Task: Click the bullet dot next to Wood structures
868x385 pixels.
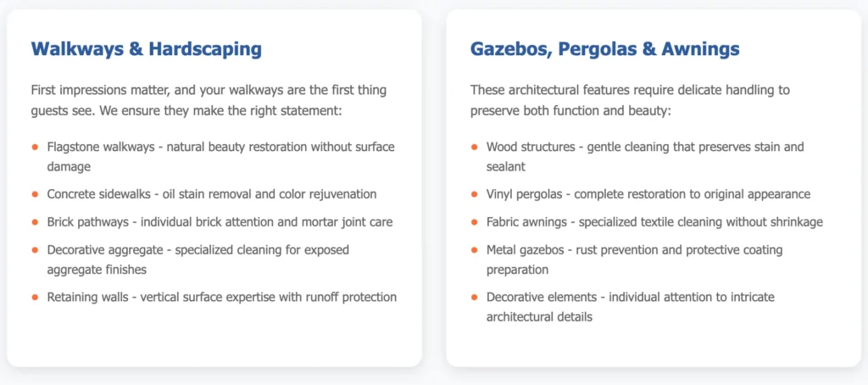Action: (474, 147)
